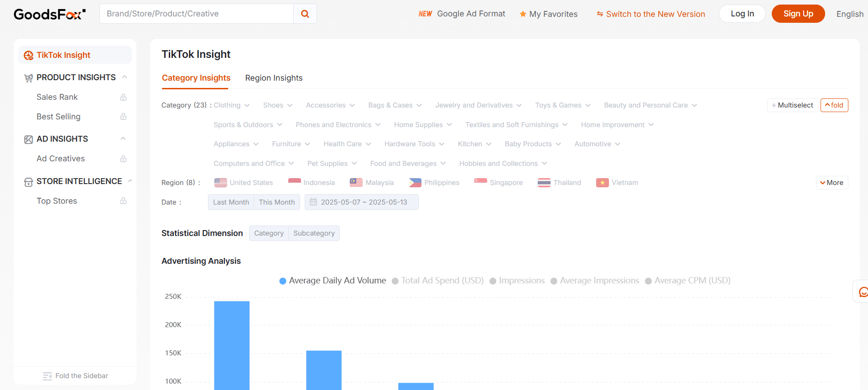Image resolution: width=868 pixels, height=390 pixels.
Task: Click the switch arrows icon for New Version
Action: tap(600, 14)
